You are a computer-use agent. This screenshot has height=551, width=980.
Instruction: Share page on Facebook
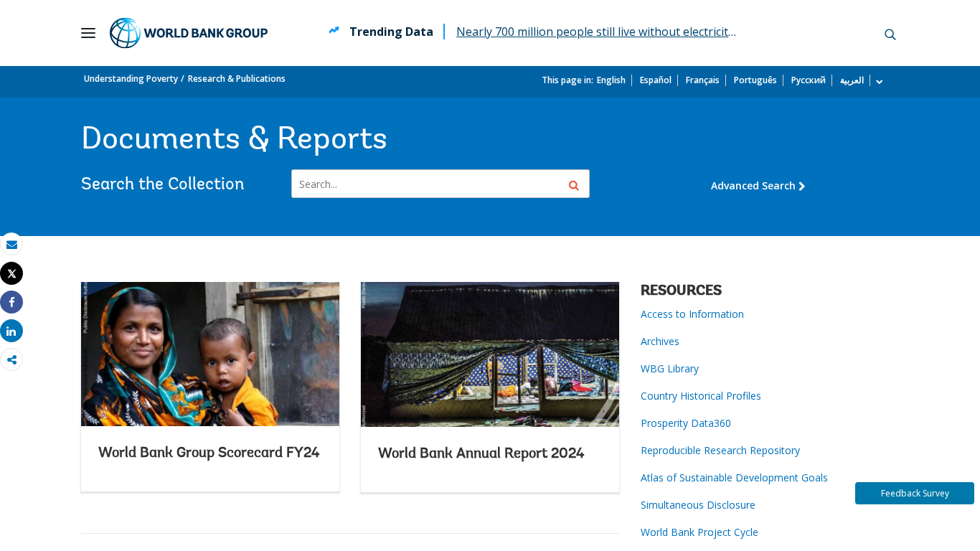tap(11, 302)
